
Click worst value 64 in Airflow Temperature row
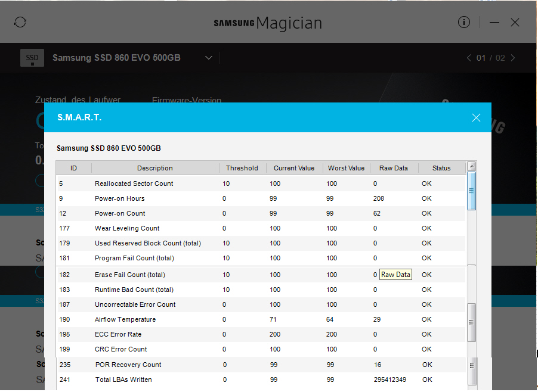pyautogui.click(x=330, y=320)
